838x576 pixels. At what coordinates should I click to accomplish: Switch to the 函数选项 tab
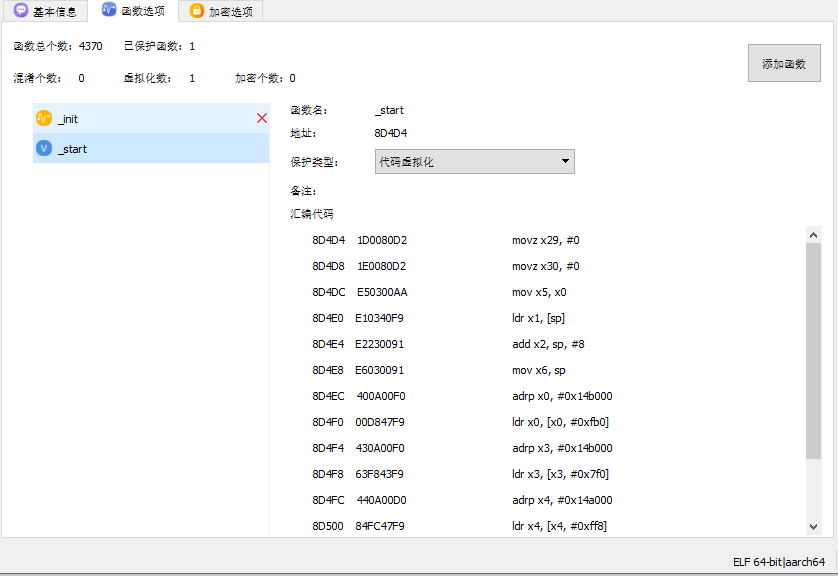click(x=133, y=11)
